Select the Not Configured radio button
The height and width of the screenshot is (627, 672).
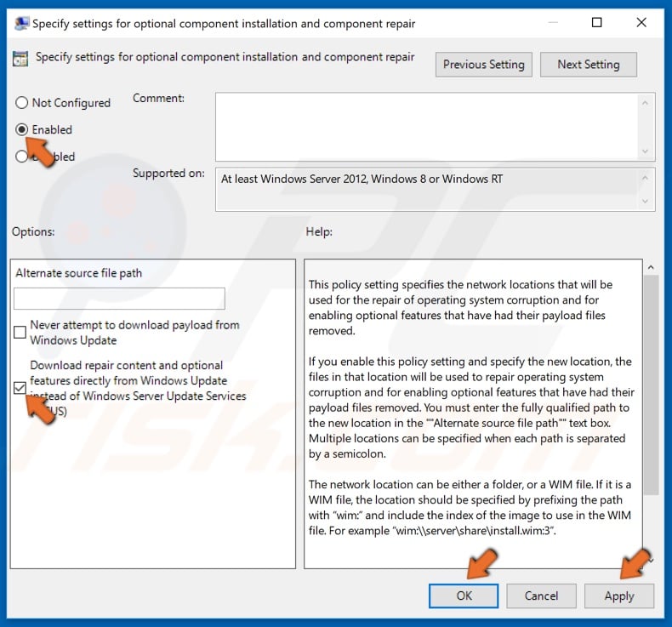coord(21,103)
